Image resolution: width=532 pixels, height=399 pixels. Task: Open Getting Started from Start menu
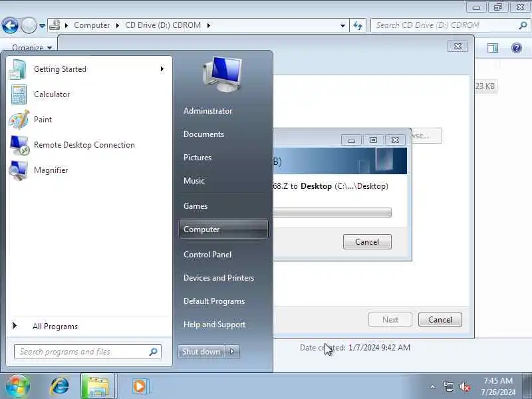click(x=88, y=69)
